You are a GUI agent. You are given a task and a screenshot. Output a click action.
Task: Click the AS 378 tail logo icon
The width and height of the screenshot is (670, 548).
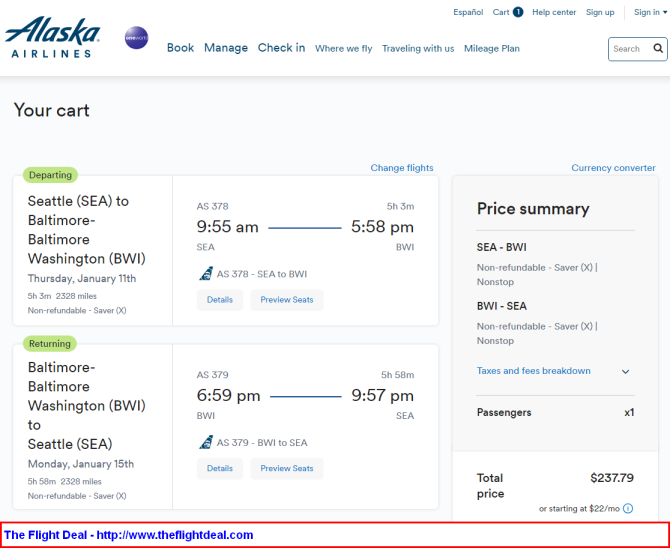(x=206, y=273)
